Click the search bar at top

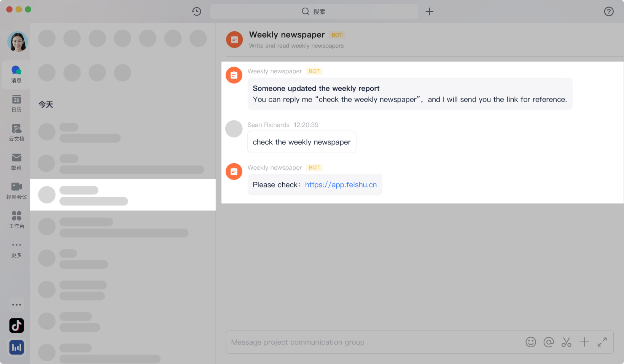314,11
